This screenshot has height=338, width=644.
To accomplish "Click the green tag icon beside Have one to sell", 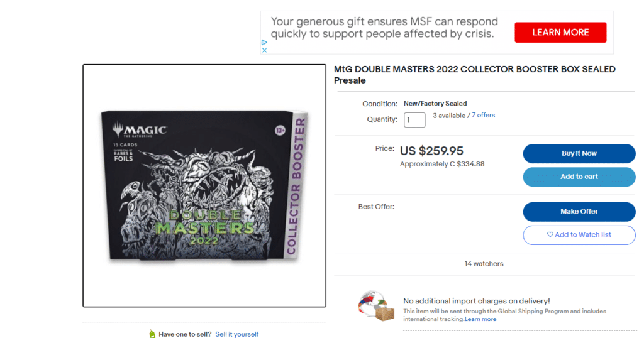I will pos(152,334).
